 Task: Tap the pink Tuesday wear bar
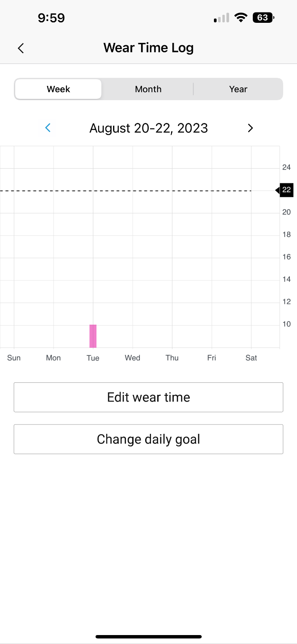pyautogui.click(x=93, y=336)
